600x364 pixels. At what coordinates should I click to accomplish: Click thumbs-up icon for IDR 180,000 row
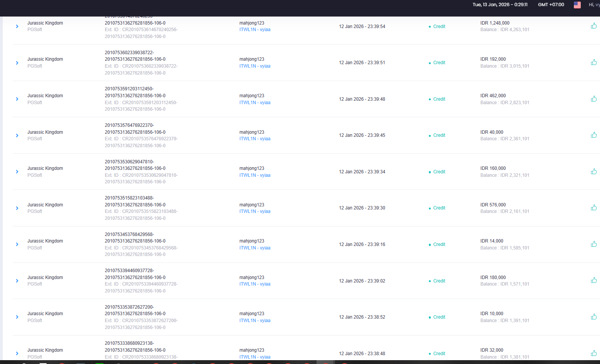pos(594,280)
